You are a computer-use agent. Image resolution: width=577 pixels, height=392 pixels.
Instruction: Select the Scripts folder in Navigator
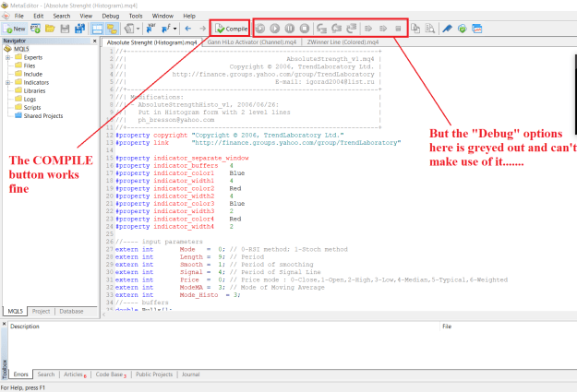(32, 108)
